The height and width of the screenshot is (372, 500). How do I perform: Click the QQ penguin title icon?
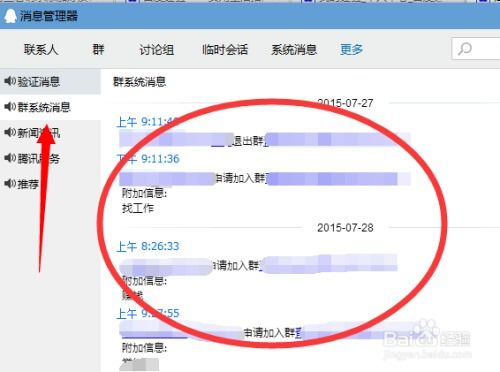coord(10,16)
